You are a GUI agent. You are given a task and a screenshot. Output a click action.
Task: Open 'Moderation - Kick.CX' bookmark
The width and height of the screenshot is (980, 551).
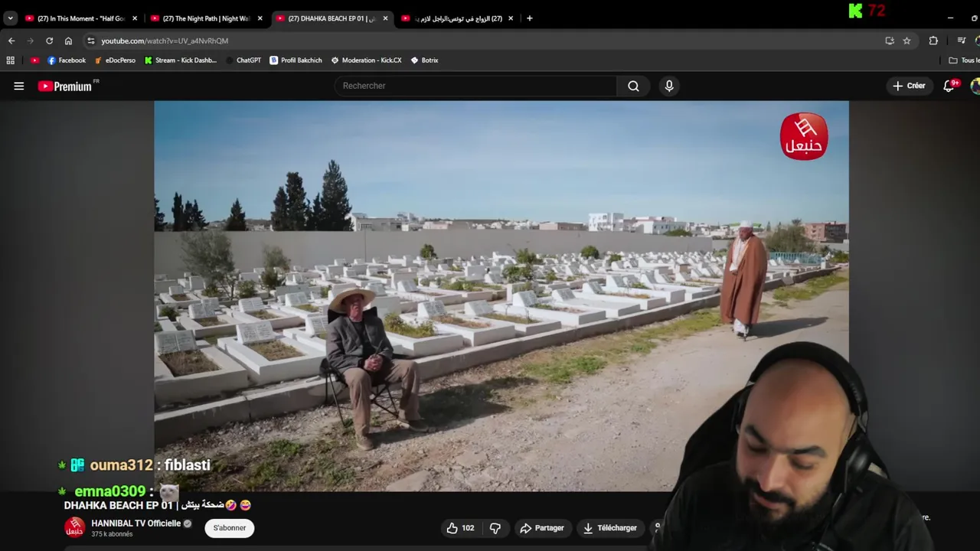click(366, 60)
